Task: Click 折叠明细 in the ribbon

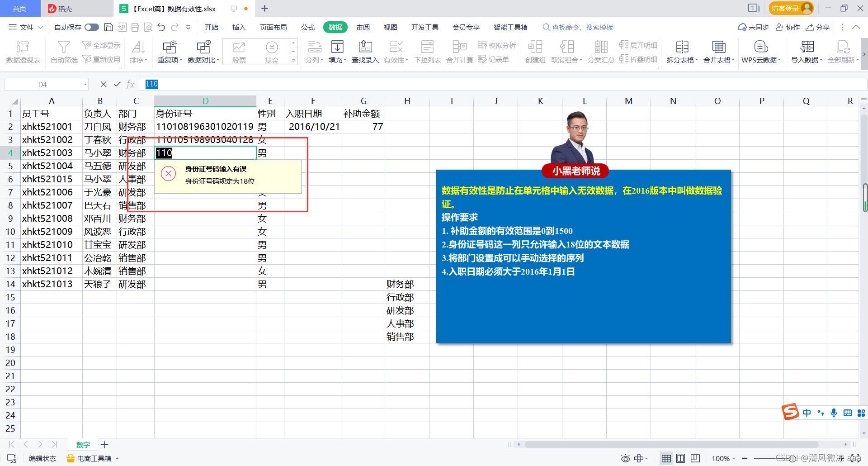Action: pos(638,59)
